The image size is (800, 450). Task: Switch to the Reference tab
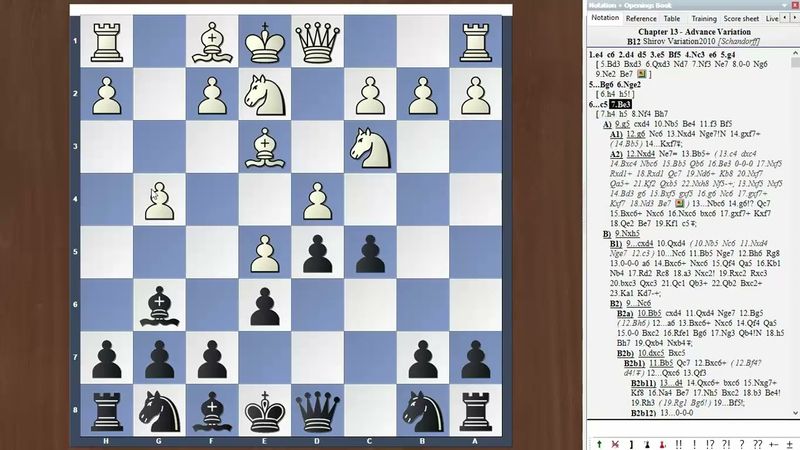641,18
